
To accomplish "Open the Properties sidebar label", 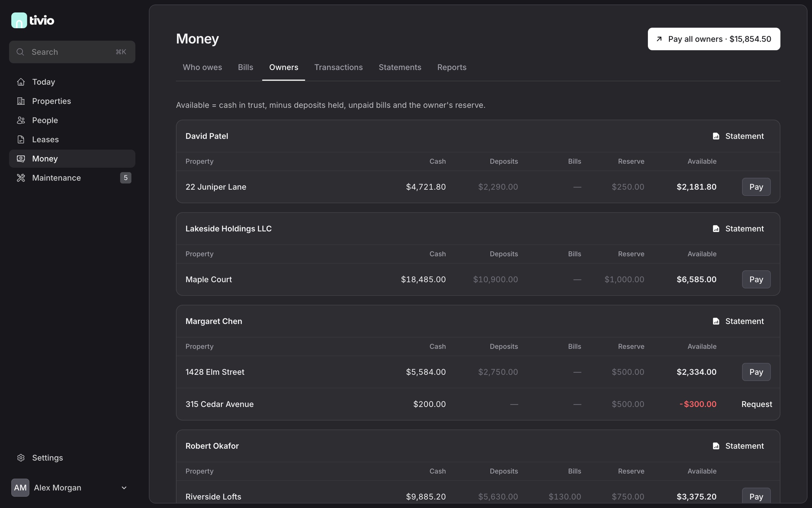I will pyautogui.click(x=51, y=101).
